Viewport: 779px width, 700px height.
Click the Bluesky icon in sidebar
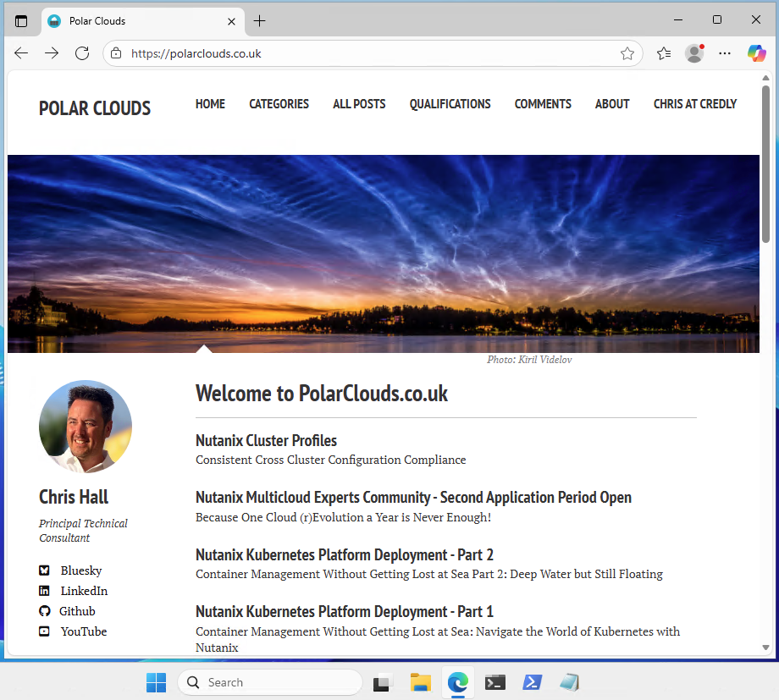pyautogui.click(x=44, y=570)
